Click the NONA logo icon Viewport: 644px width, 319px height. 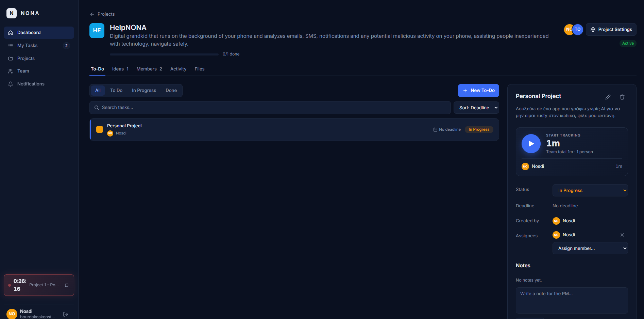tap(12, 13)
